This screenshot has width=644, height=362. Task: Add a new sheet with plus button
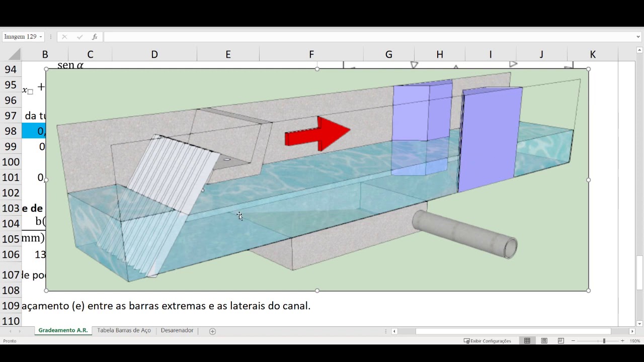point(212,331)
